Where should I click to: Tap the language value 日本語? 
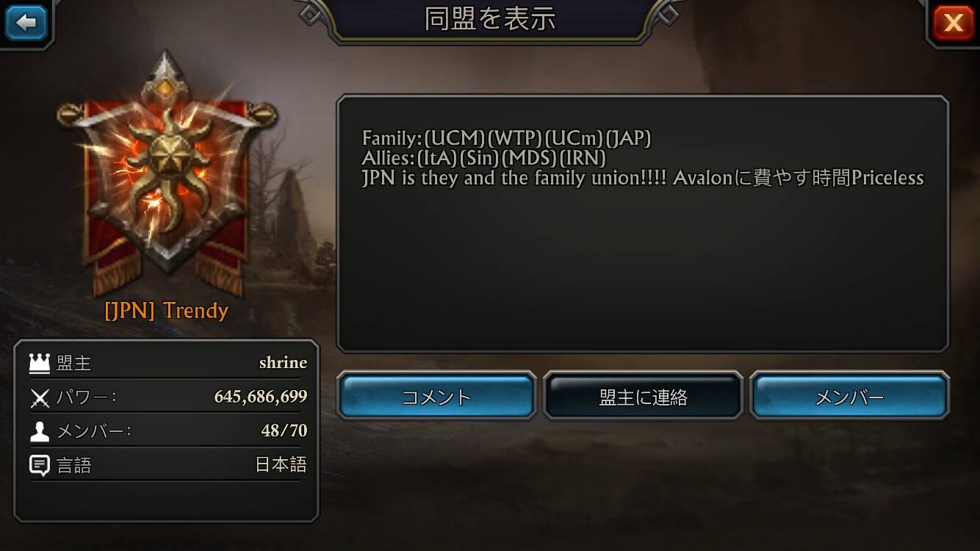[281, 465]
